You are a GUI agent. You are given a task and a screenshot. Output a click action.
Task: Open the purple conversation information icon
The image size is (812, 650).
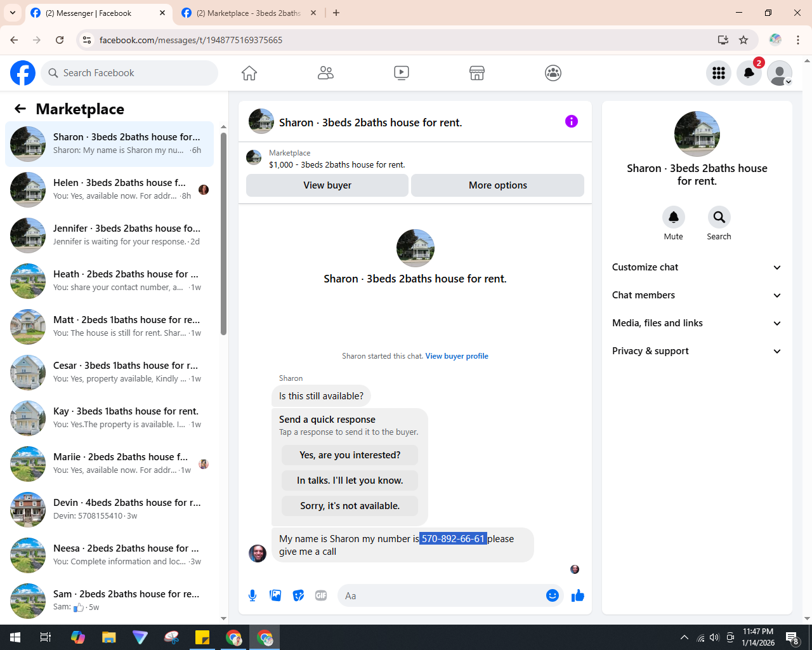(572, 121)
